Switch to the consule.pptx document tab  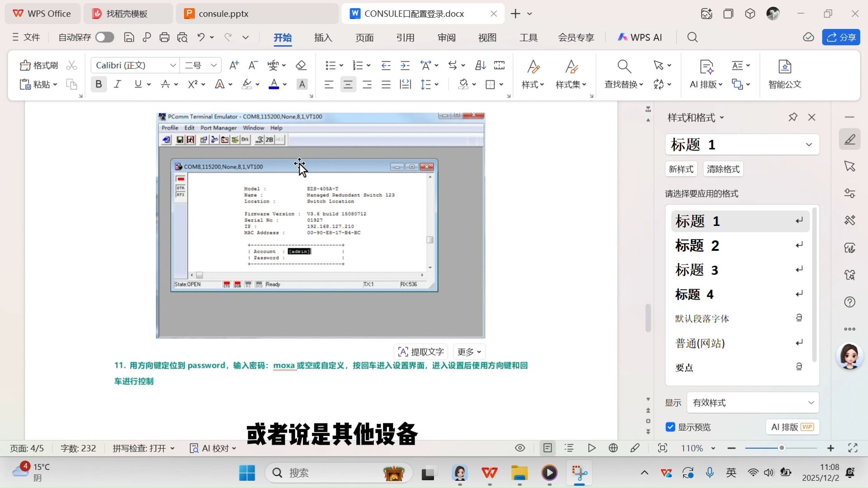point(257,14)
